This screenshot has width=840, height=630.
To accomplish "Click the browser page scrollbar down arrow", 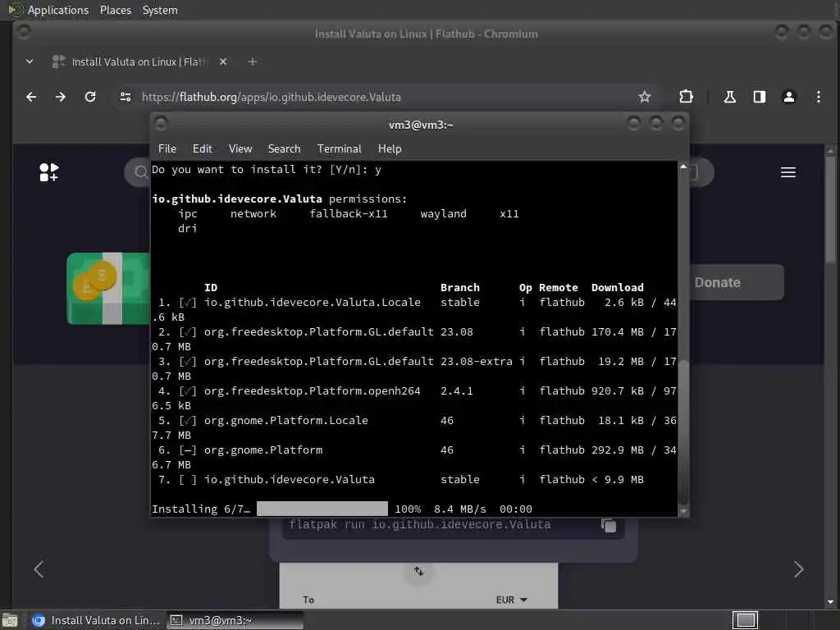I will point(830,601).
